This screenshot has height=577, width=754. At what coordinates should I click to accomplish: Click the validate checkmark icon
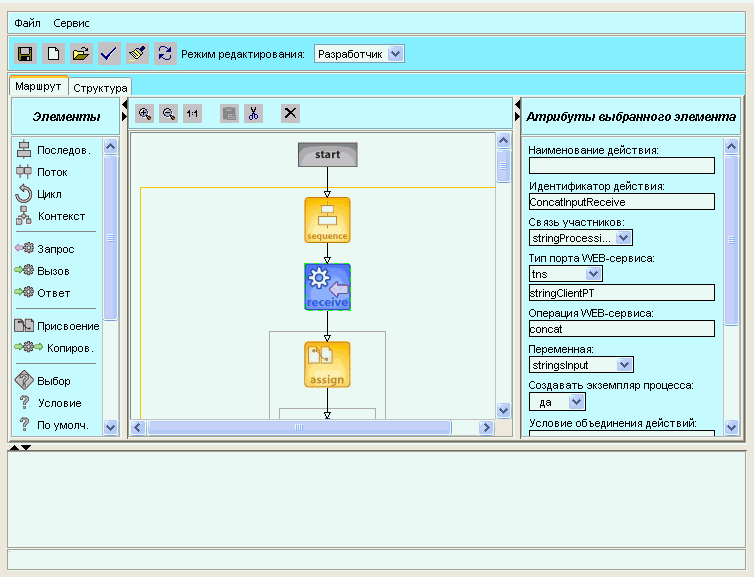click(110, 54)
